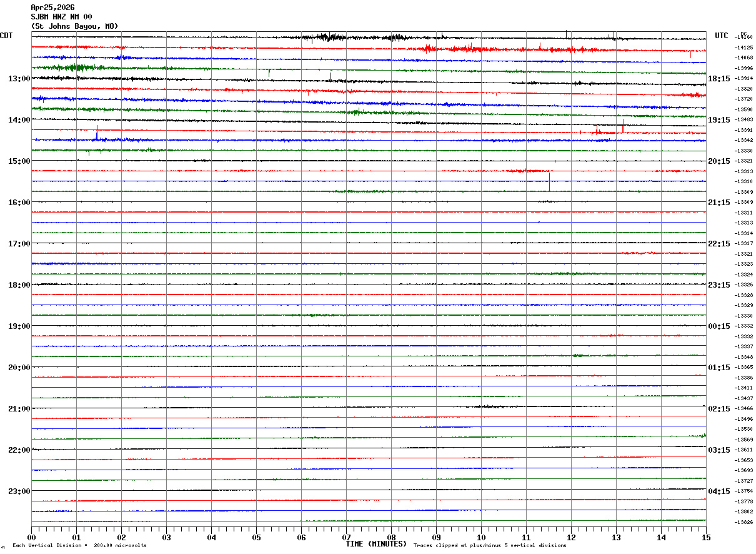Click the date text Apr25,2026
Screen dimensions: 756x554
pyautogui.click(x=52, y=8)
